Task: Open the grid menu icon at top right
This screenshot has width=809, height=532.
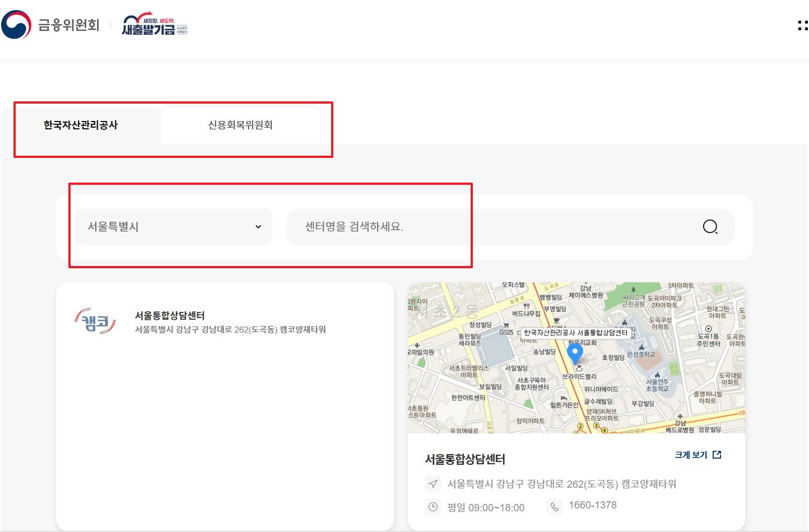Action: [803, 25]
